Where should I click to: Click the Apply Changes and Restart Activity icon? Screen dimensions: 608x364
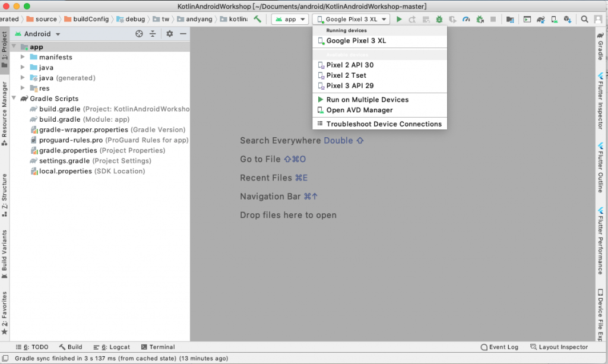tap(412, 19)
